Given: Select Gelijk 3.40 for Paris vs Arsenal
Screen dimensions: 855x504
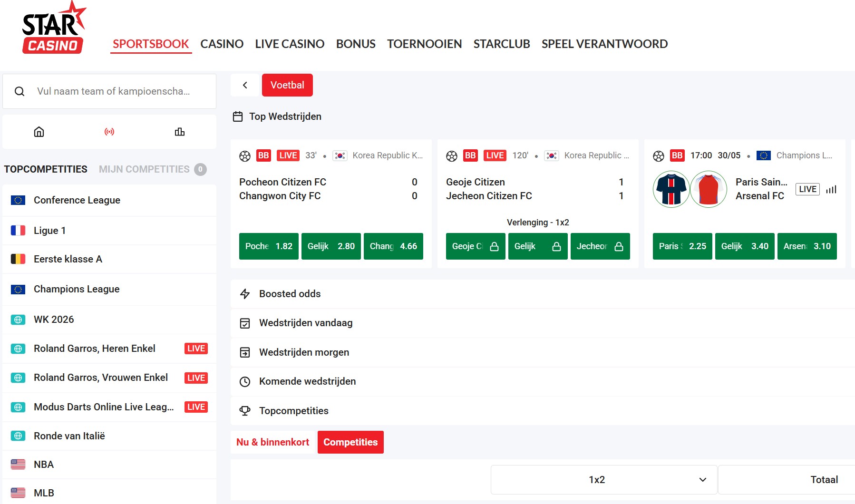Looking at the screenshot, I should [x=745, y=246].
